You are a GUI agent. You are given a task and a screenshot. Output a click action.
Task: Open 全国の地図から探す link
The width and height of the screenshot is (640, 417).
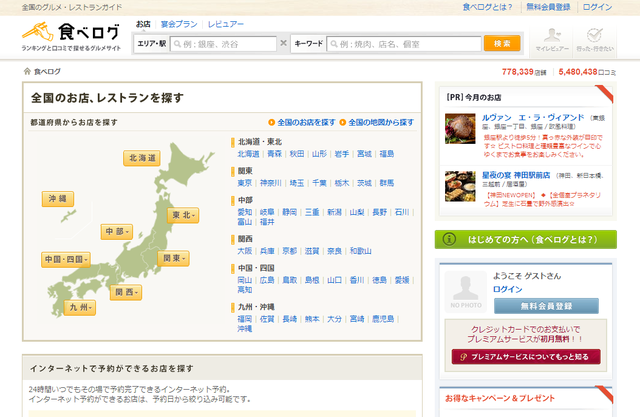tap(381, 122)
